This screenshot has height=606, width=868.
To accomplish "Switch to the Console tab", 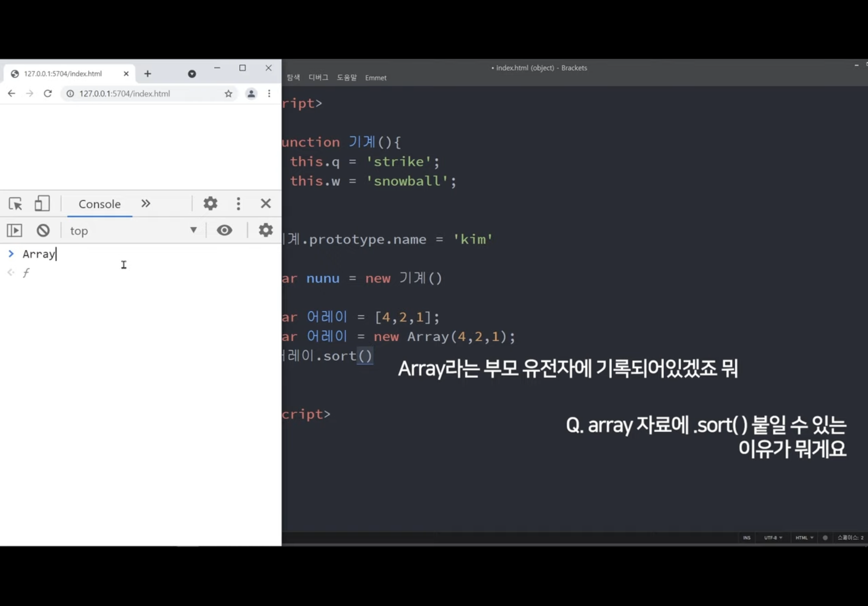I will pos(100,204).
